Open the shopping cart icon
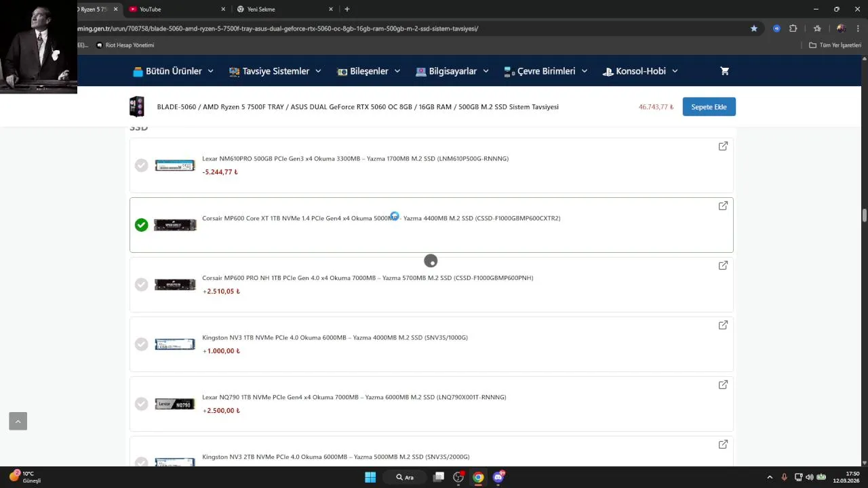The width and height of the screenshot is (868, 488). click(724, 71)
